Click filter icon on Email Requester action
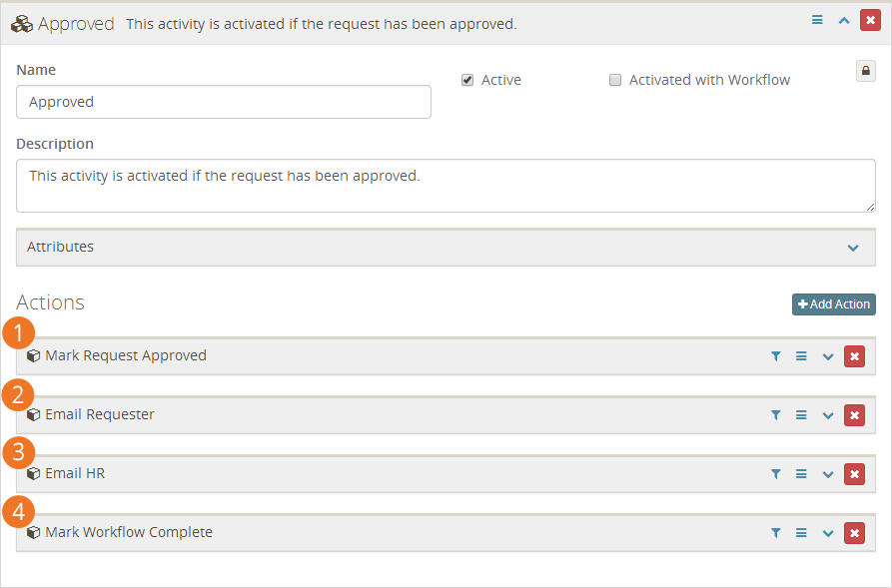 click(775, 415)
